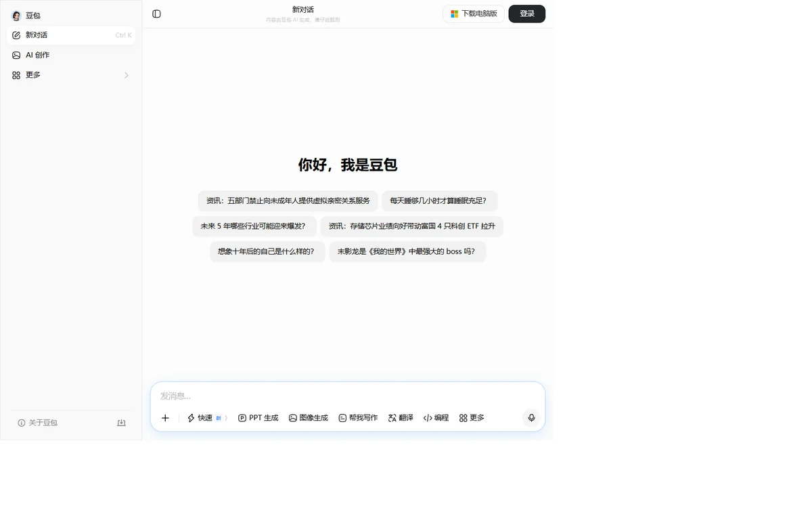The width and height of the screenshot is (812, 508).
Task: Select suggestion 每天睡够几小时才算睡眠充足?
Action: [x=439, y=201]
